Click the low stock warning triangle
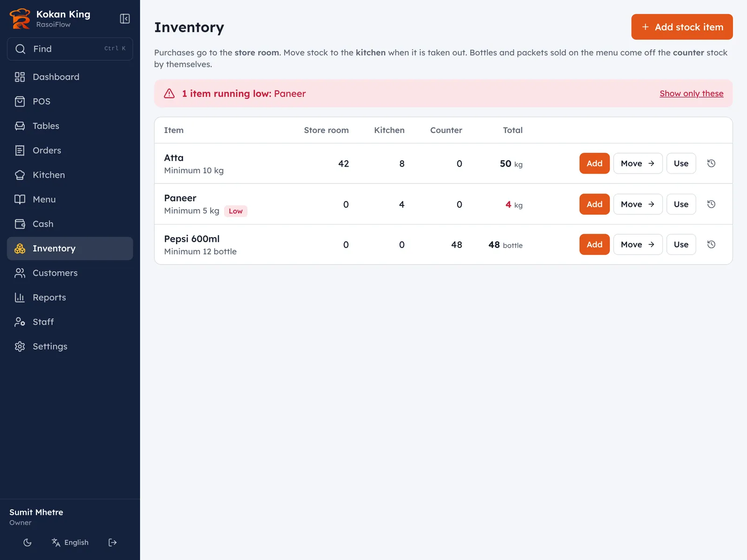Image resolution: width=747 pixels, height=560 pixels. (169, 93)
